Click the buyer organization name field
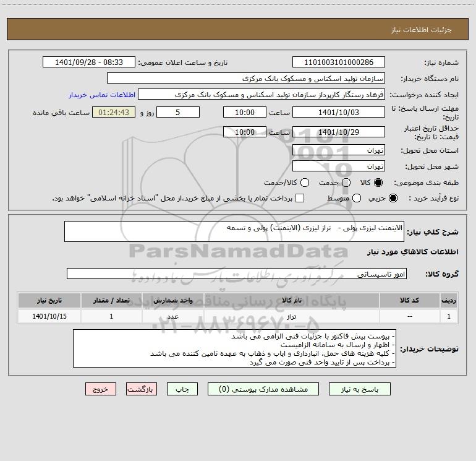This screenshot has height=461, width=476. (x=246, y=79)
